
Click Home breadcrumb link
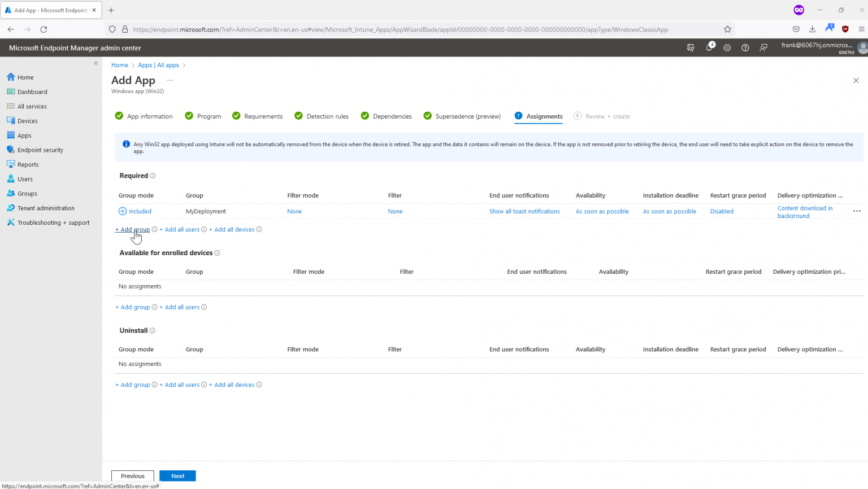[x=120, y=65]
